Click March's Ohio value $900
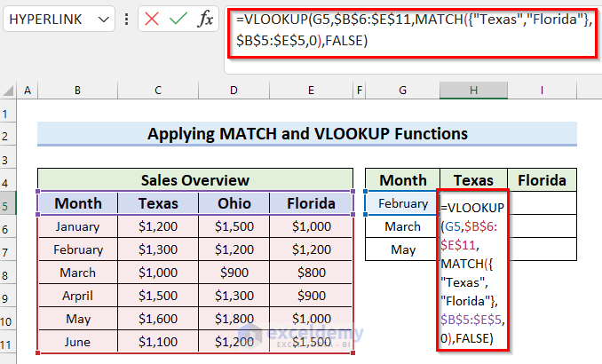The image size is (602, 364). click(x=234, y=273)
